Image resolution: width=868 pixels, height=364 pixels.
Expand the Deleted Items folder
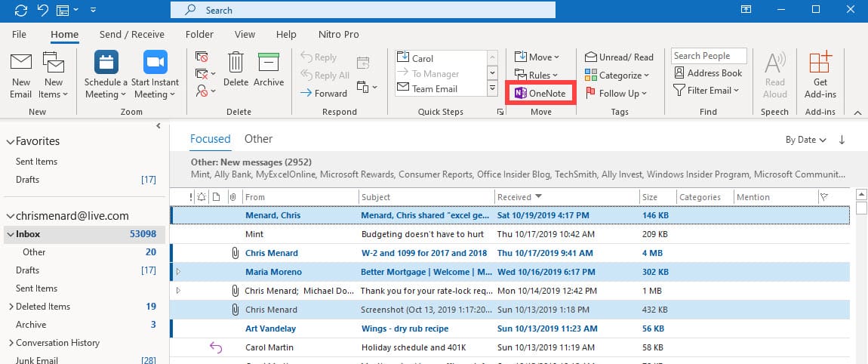(11, 307)
